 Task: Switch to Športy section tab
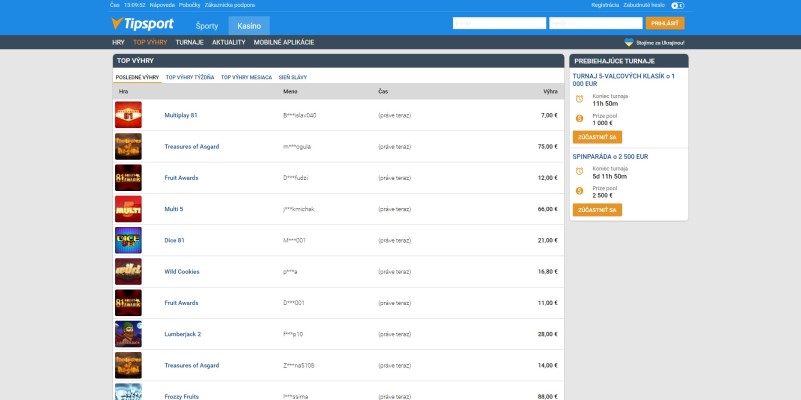(206, 26)
